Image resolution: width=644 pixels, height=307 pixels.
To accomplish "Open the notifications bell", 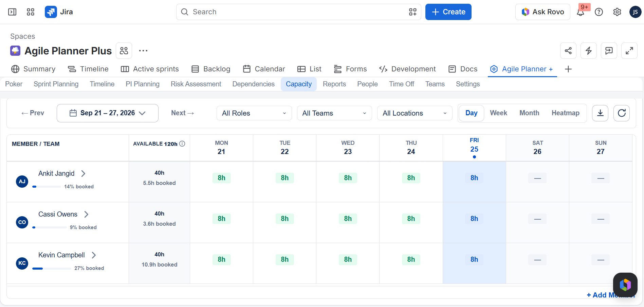I will (581, 12).
